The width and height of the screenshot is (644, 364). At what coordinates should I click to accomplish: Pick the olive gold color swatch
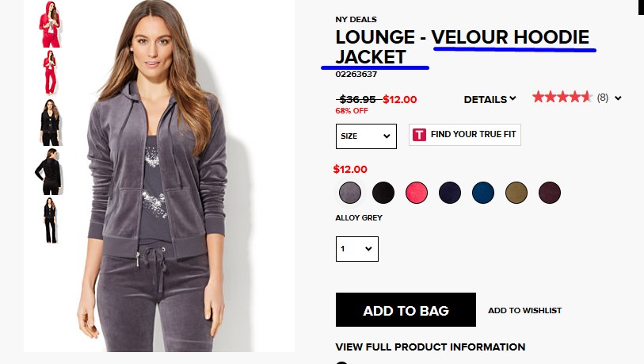coord(516,193)
